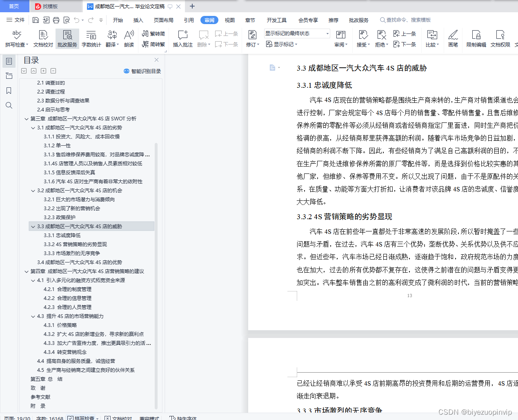Image resolution: width=518 pixels, height=420 pixels.
Task: Open the 审阅 reviewing pane button
Action: coord(341,39)
